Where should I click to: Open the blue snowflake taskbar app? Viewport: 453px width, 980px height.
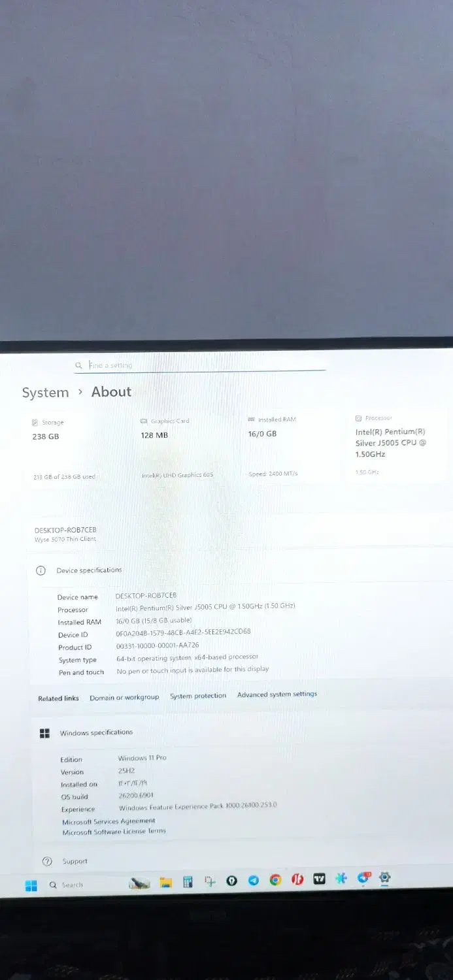(341, 879)
